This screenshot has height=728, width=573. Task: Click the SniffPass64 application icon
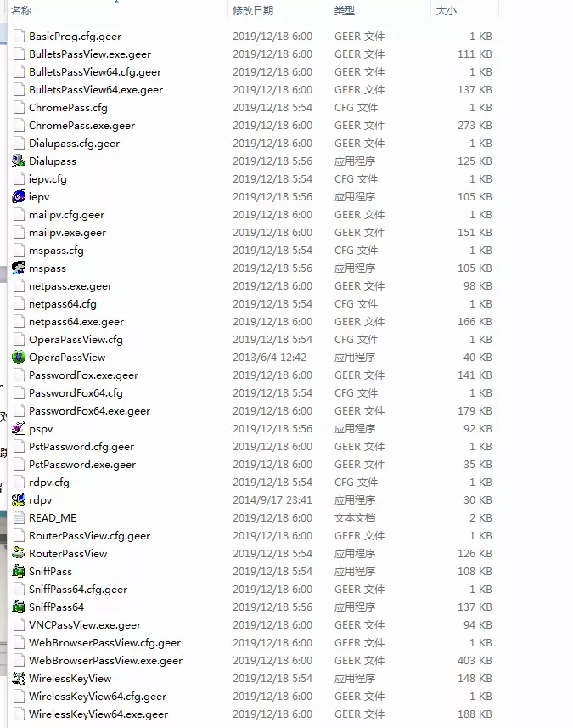coord(19,607)
